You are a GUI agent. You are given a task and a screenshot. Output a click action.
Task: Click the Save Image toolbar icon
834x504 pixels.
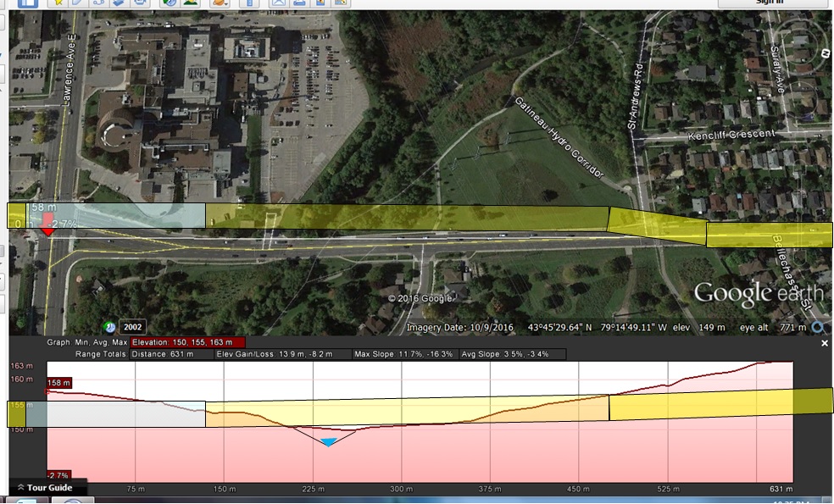[320, 3]
